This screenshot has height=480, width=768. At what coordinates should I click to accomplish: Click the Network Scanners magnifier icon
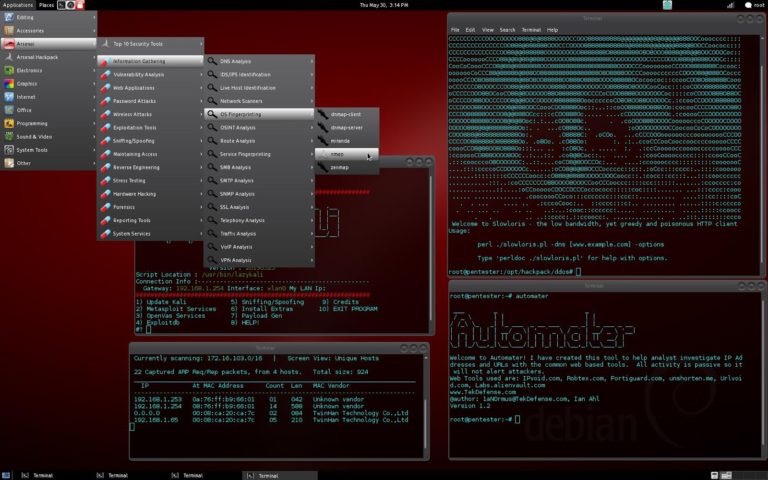click(x=212, y=101)
